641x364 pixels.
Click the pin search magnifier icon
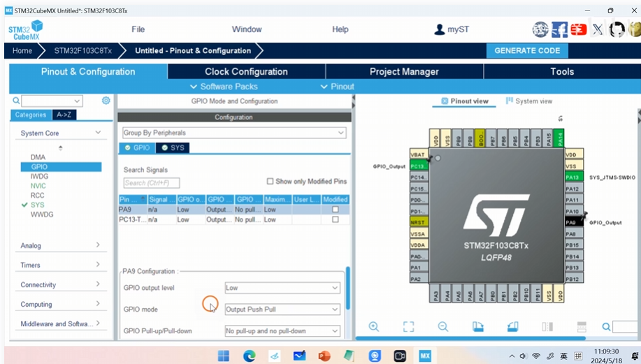[x=606, y=327]
